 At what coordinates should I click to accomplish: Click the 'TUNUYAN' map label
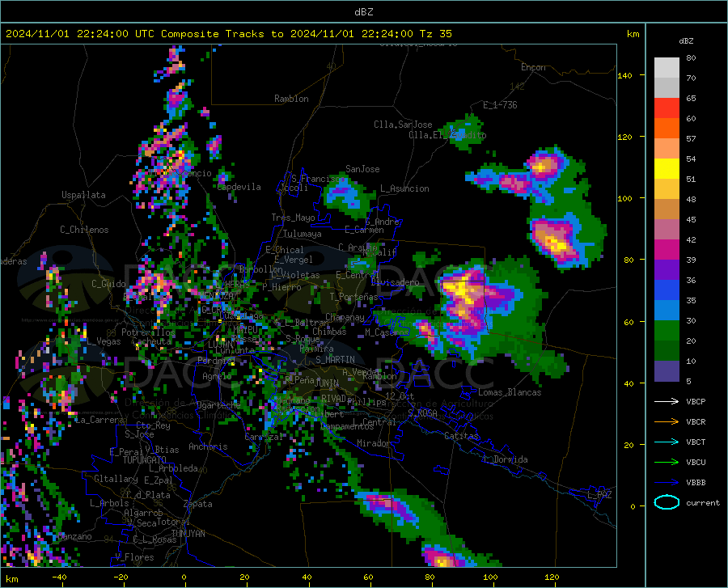[188, 534]
